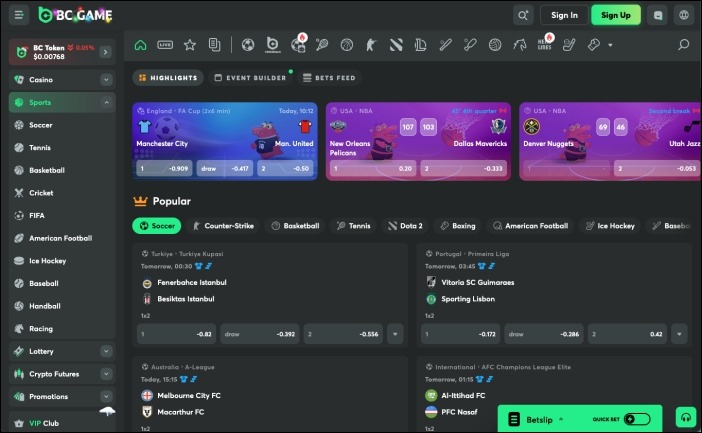The width and height of the screenshot is (702, 433).
Task: Select Manchester City odds 1 in highlights
Action: (162, 169)
